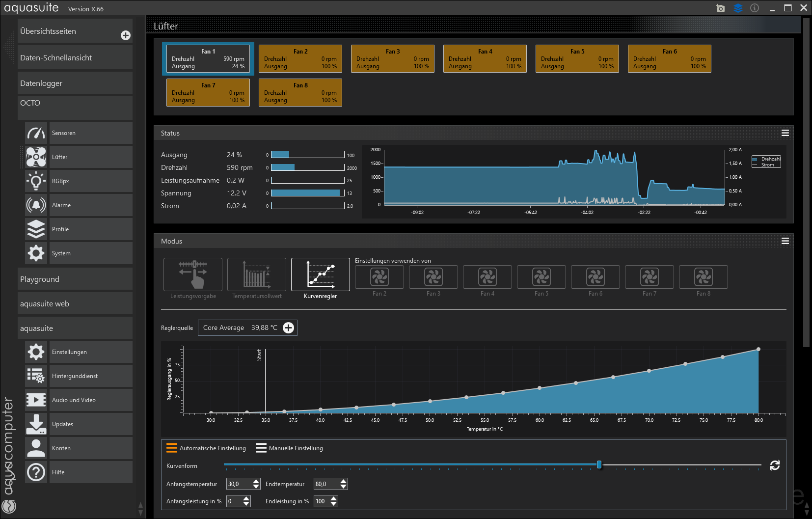This screenshot has height=519, width=812.
Task: Open the Alarme bell icon
Action: tap(36, 205)
